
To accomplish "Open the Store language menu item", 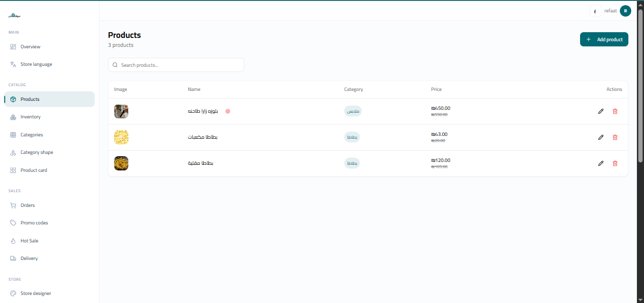I will pyautogui.click(x=49, y=64).
